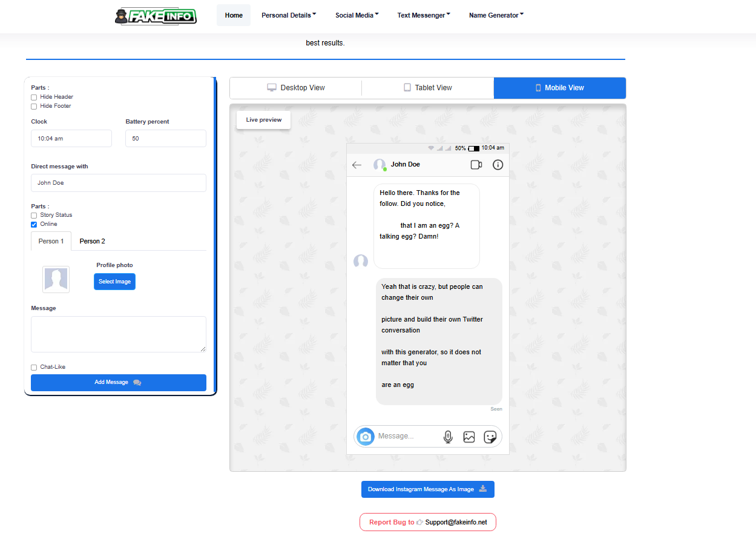Image resolution: width=756 pixels, height=539 pixels.
Task: Click into the Message textarea
Action: point(119,334)
